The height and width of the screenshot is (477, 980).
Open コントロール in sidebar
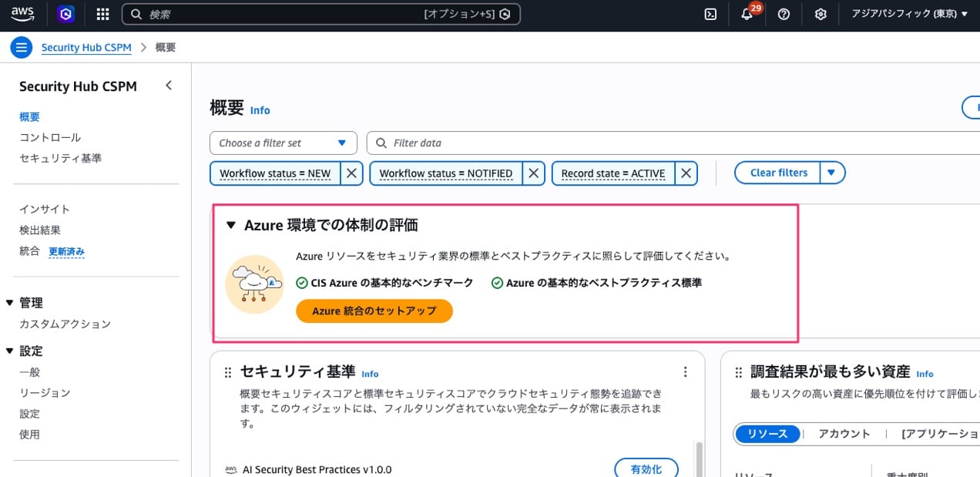point(50,137)
